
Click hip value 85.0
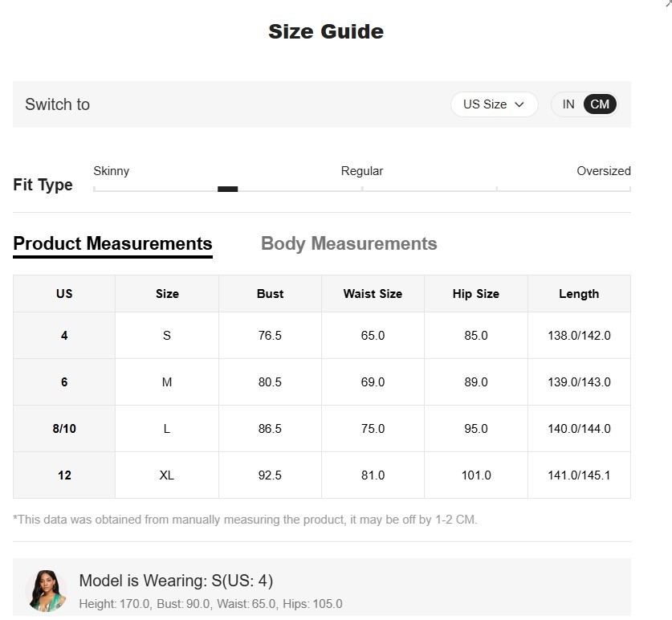tap(476, 335)
